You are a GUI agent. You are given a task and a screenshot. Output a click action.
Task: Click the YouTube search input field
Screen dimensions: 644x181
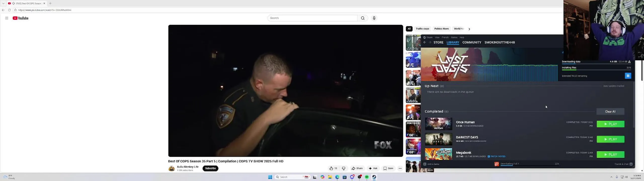tap(312, 18)
